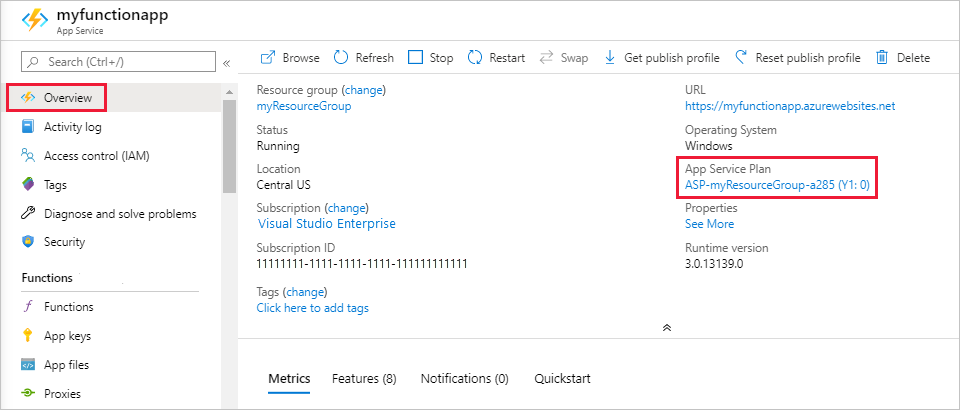Click the Diagnose wrench icon
The image size is (960, 410).
28,214
